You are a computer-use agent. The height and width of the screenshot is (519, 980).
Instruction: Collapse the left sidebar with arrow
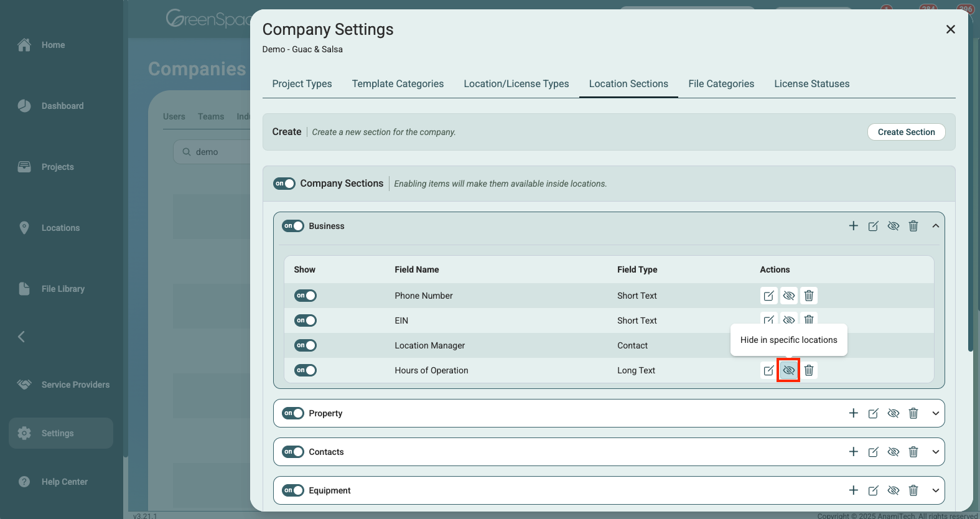point(21,337)
